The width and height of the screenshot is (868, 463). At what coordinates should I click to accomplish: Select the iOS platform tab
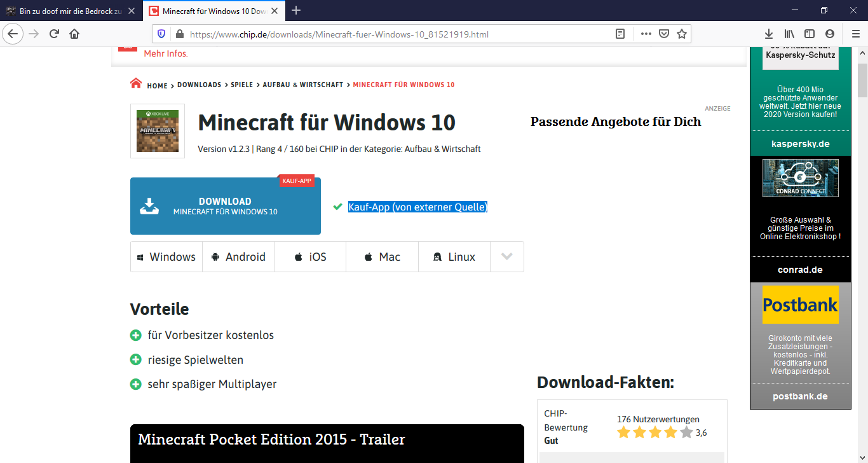click(x=310, y=257)
